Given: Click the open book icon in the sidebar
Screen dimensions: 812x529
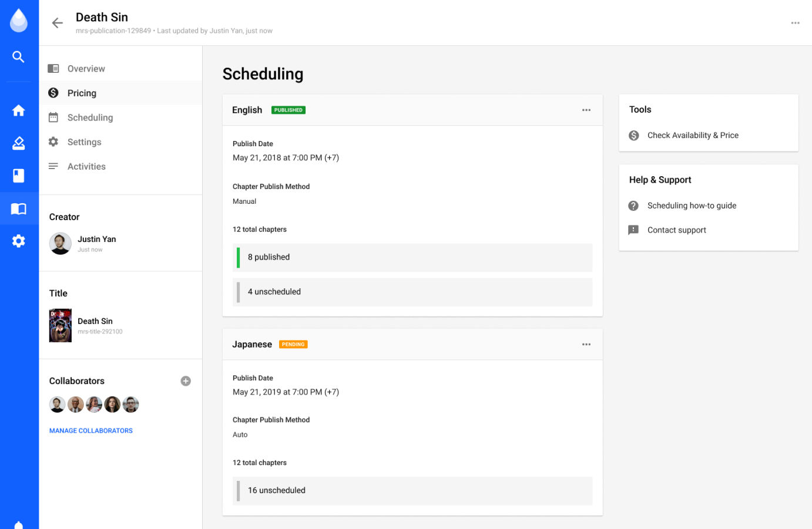Looking at the screenshot, I should pyautogui.click(x=19, y=208).
